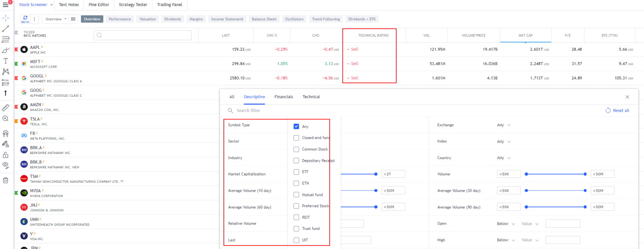Uncheck the Any symbol type checkbox

point(296,127)
